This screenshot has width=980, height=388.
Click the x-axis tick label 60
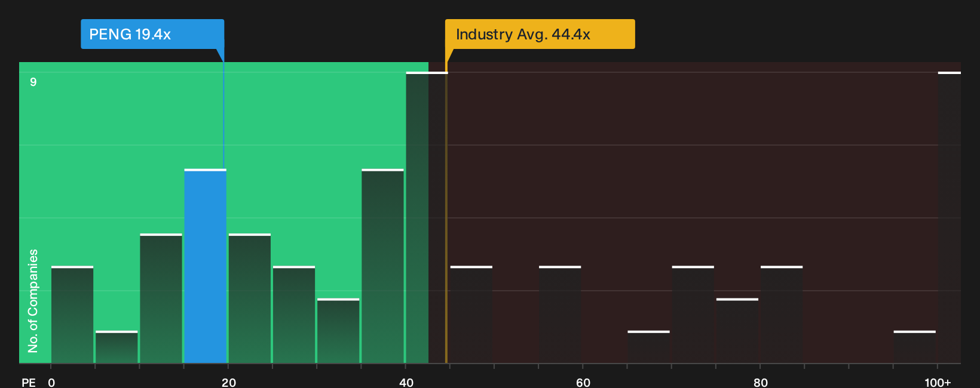(x=583, y=383)
